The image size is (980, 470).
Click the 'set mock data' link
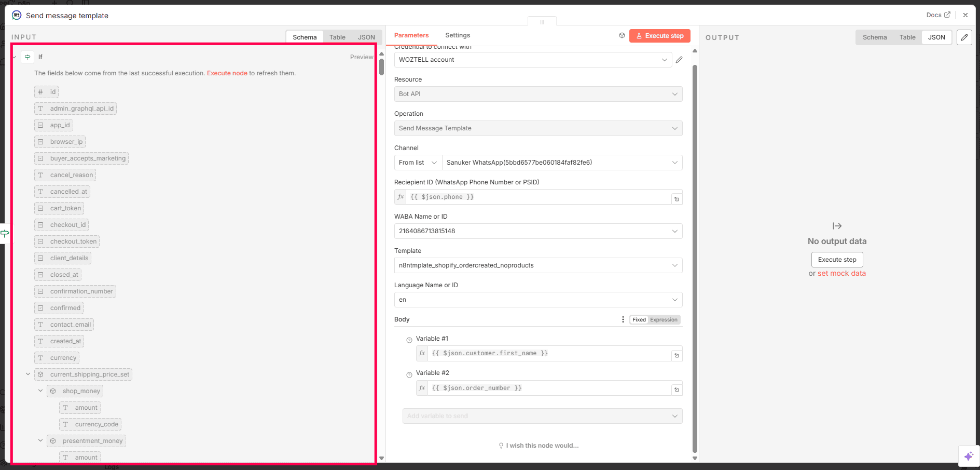coord(841,274)
